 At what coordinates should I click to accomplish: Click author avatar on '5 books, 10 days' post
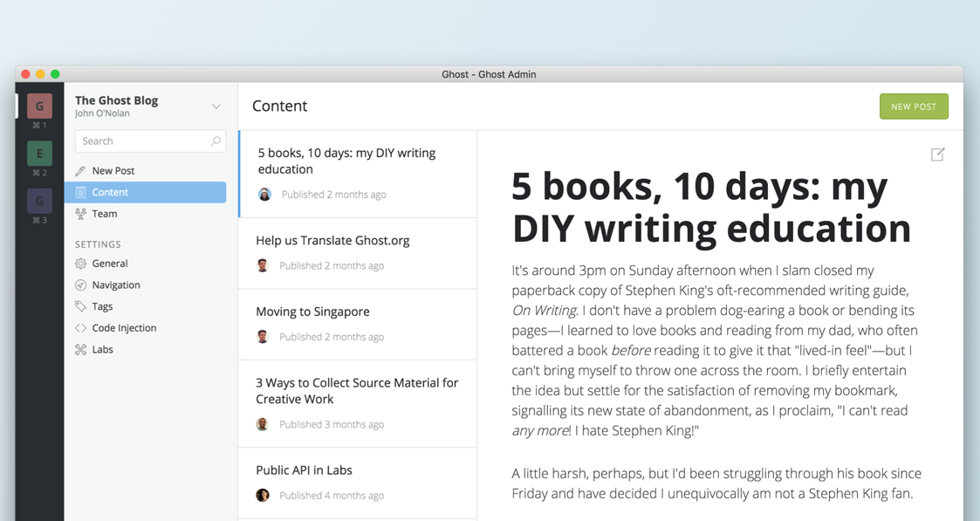tap(265, 195)
